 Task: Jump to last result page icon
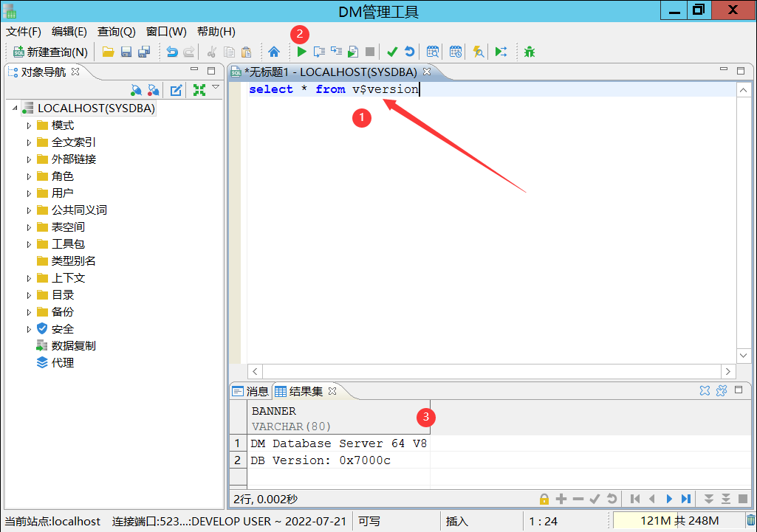tap(686, 499)
